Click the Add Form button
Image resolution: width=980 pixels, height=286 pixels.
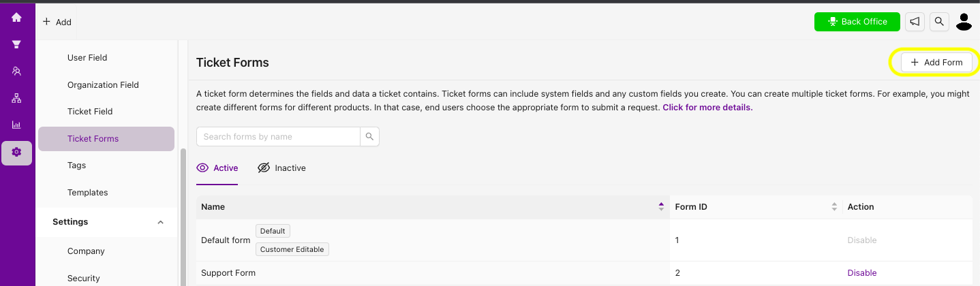pos(936,62)
